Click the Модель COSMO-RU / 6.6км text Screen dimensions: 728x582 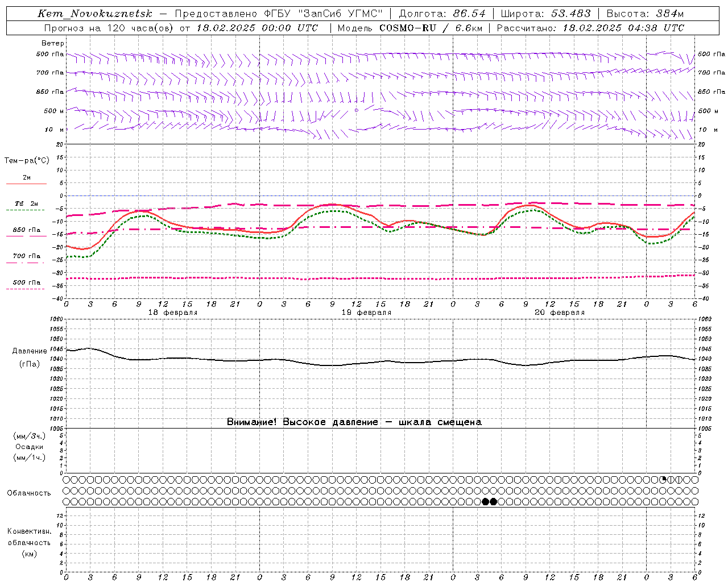[x=409, y=28]
